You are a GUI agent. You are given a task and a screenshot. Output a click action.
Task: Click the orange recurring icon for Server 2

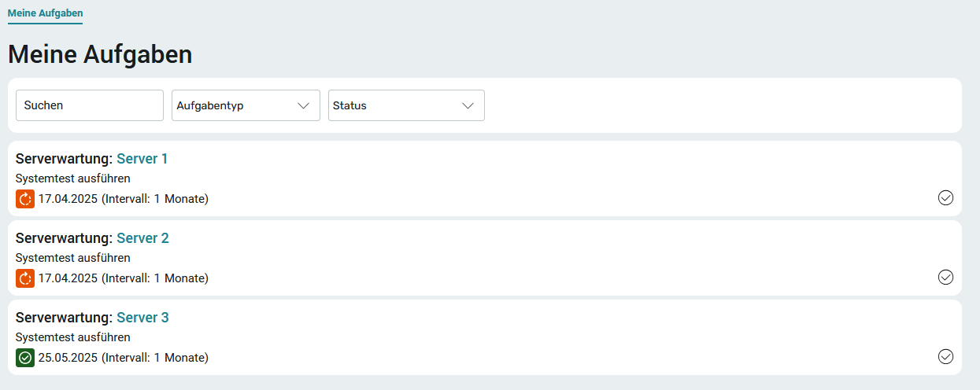[x=25, y=278]
